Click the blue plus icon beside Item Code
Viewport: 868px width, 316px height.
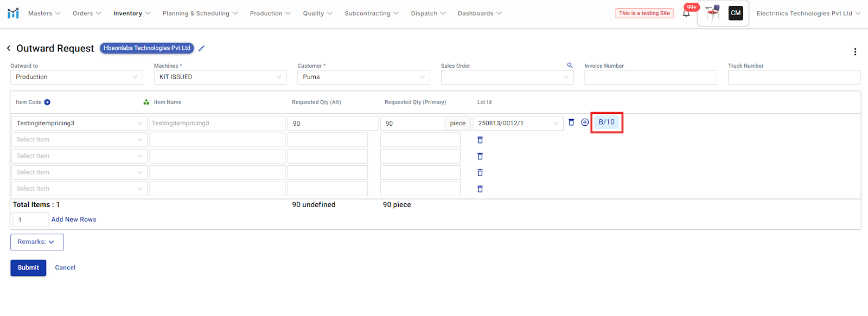47,102
